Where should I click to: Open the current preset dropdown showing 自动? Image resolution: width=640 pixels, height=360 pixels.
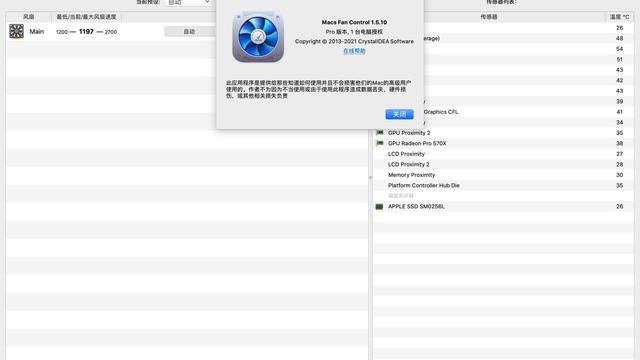(x=189, y=2)
